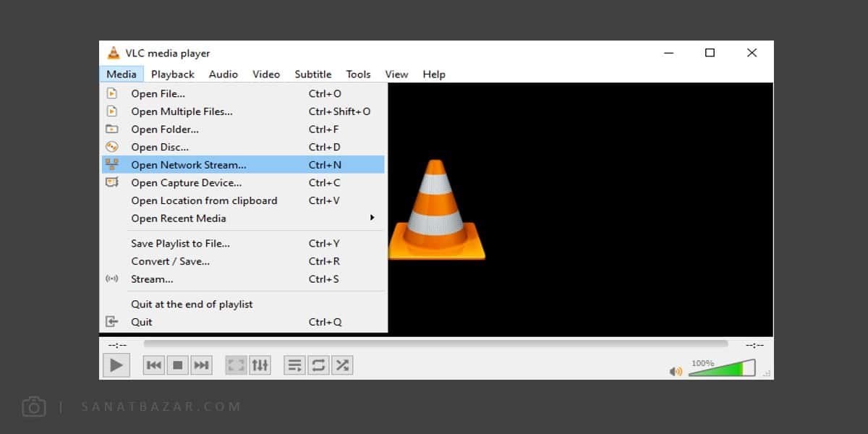Viewport: 868px width, 434px height.
Task: Adjust the green volume slider
Action: tap(721, 368)
